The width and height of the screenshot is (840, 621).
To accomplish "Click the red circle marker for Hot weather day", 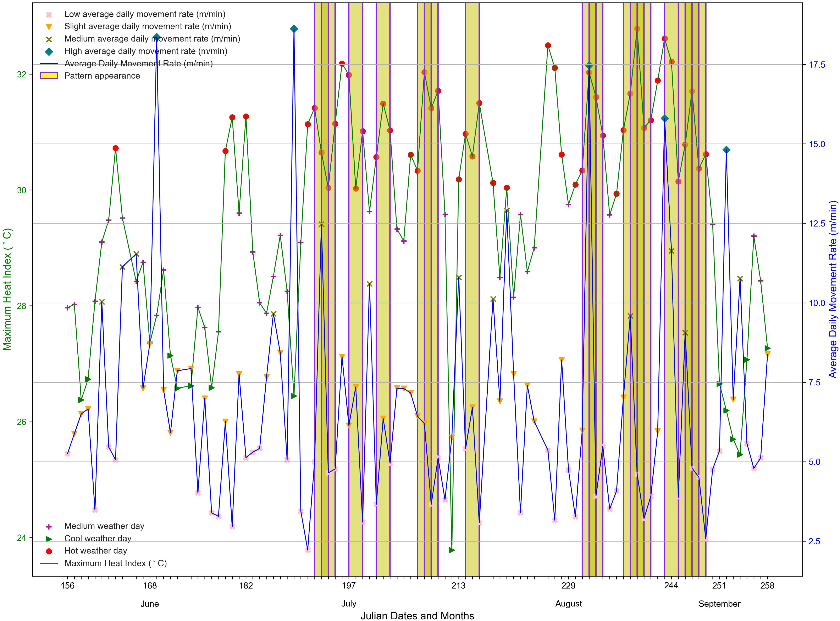I will [49, 551].
